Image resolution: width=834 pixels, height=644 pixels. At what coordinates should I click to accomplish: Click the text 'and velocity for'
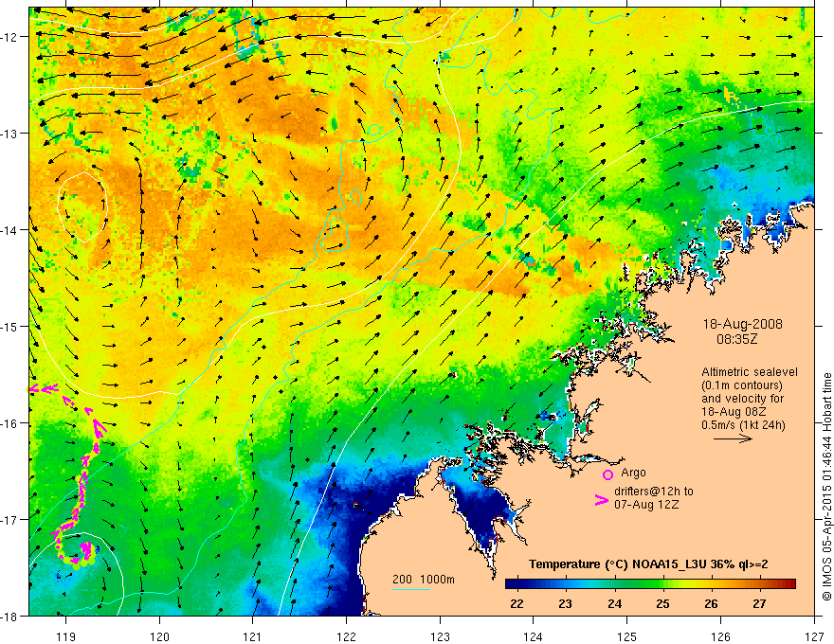pyautogui.click(x=742, y=399)
